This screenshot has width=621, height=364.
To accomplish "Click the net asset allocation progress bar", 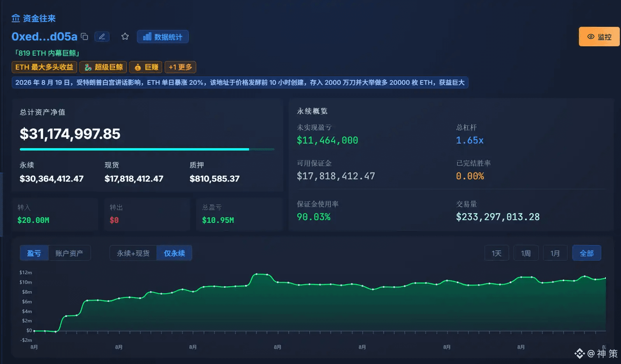I will (147, 149).
